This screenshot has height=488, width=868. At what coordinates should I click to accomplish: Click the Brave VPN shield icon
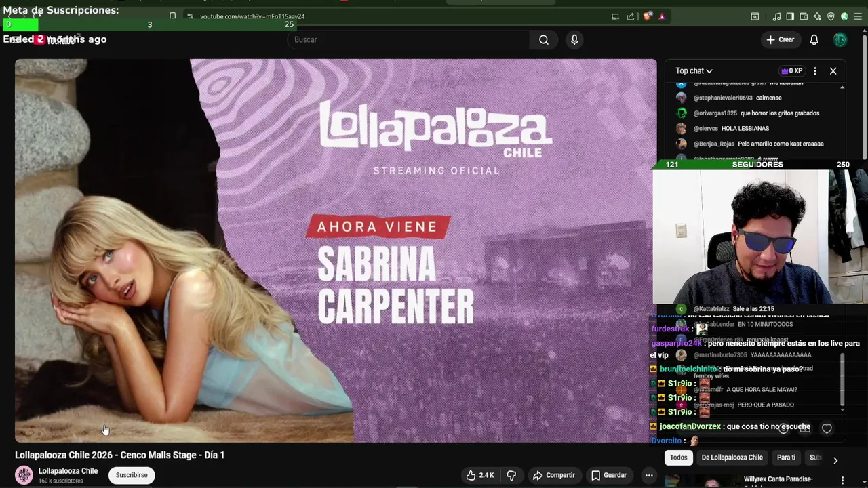[831, 16]
